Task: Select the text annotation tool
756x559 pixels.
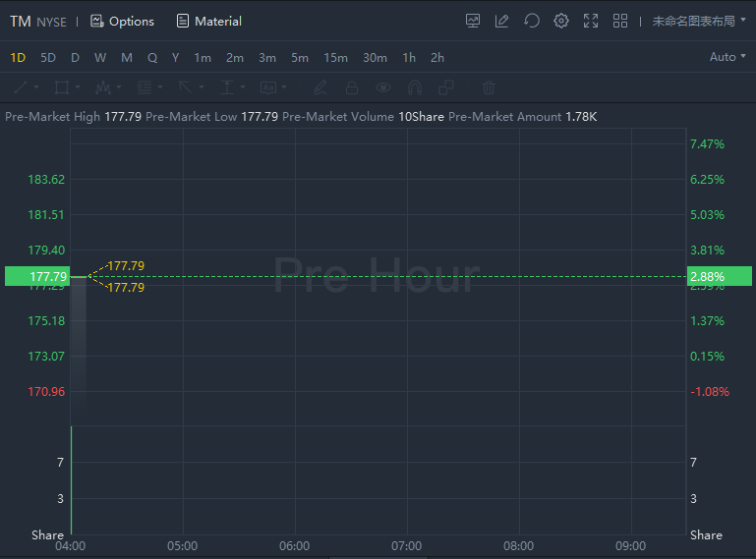Action: pyautogui.click(x=268, y=87)
